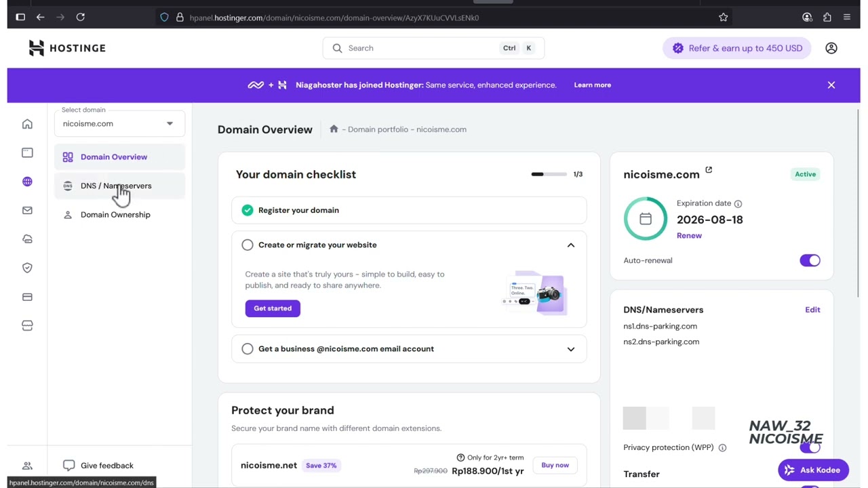
Task: Open Domain Overview menu item
Action: 119,157
